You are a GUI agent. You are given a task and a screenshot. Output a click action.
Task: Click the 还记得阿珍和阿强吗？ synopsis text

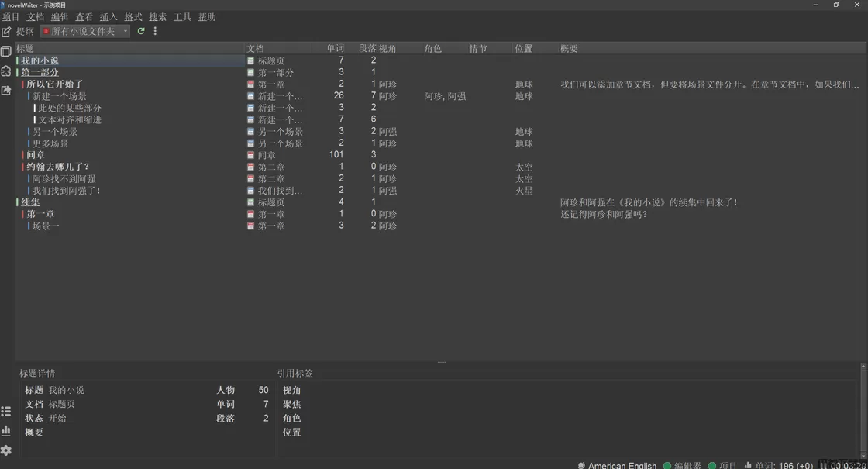coord(604,214)
